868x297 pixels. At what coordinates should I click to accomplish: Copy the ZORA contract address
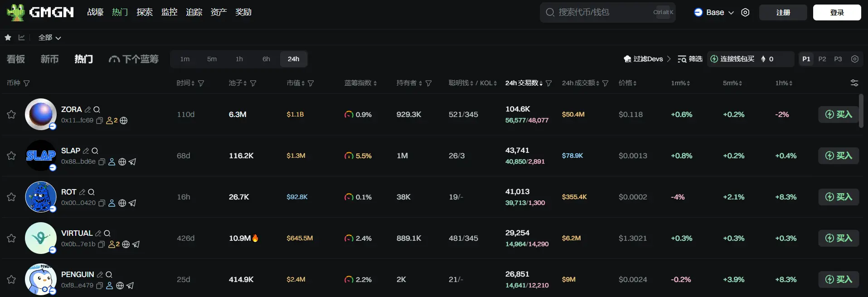(x=100, y=121)
